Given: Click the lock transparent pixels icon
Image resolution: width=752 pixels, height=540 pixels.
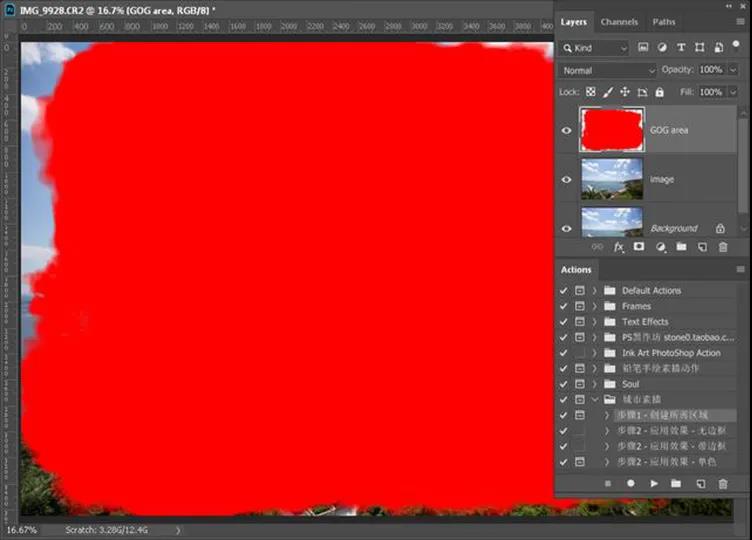Looking at the screenshot, I should click(591, 92).
